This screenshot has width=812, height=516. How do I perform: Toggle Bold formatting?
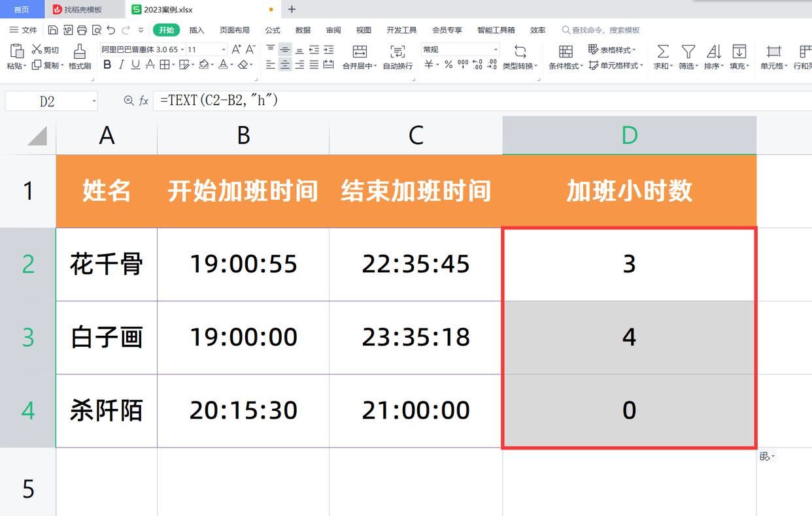[107, 64]
